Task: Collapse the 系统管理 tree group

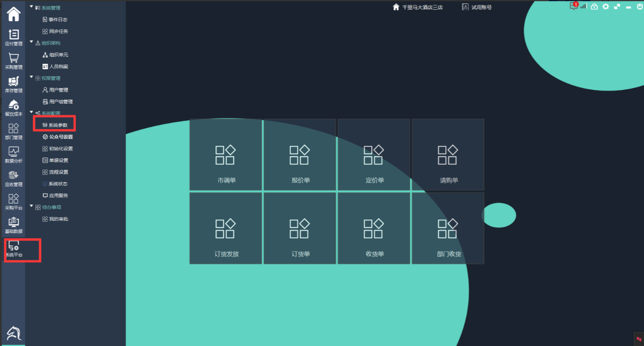Action: (31, 7)
